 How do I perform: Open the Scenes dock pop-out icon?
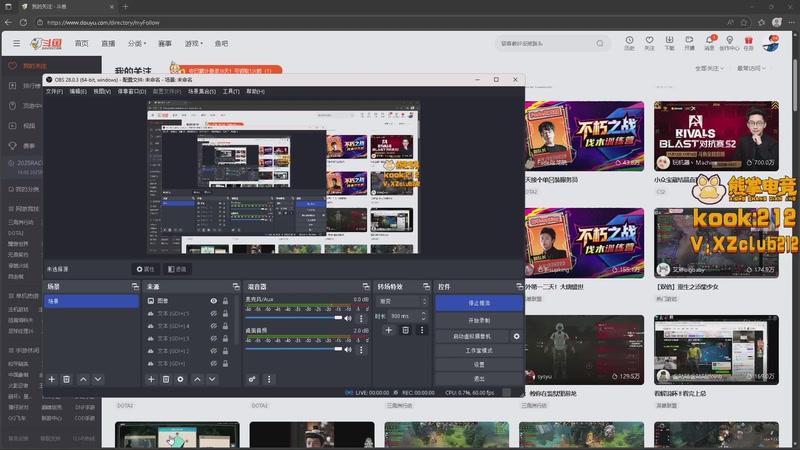135,287
